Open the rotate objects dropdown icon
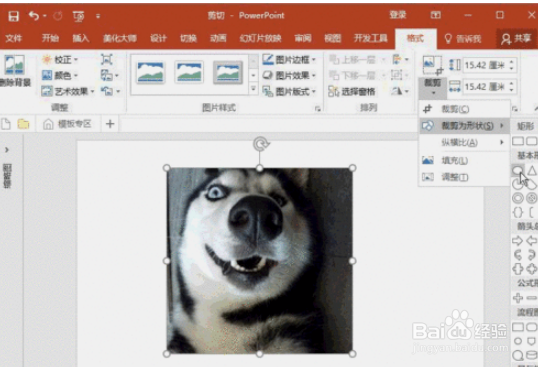The image size is (538, 367). point(400,91)
